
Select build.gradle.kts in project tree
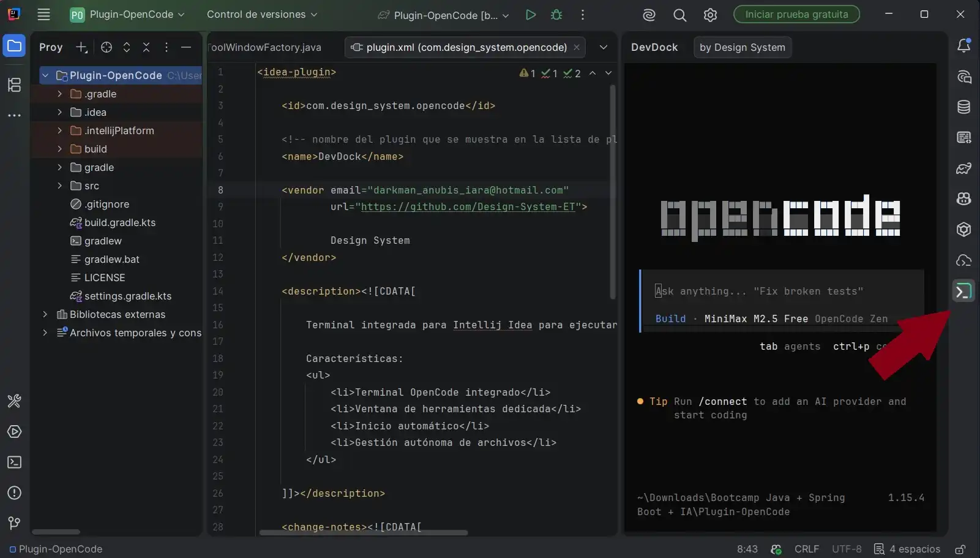[x=120, y=222]
